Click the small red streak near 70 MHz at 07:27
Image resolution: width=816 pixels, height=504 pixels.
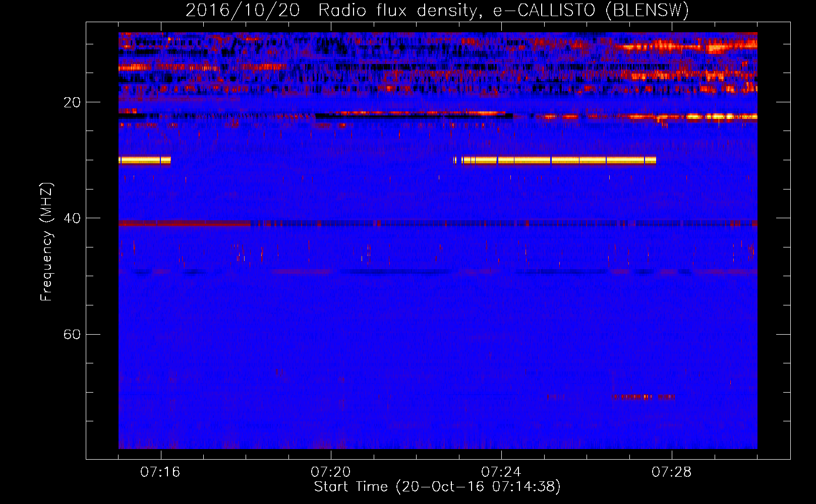[644, 397]
